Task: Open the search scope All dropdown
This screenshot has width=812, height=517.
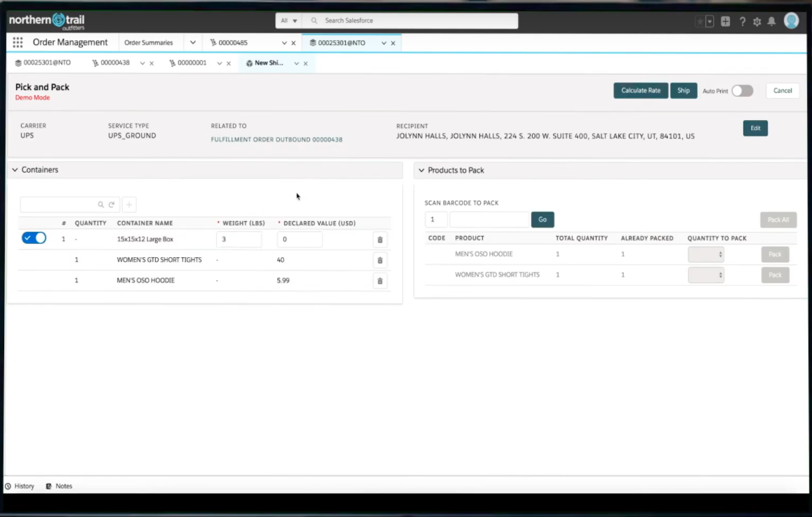Action: click(x=288, y=21)
